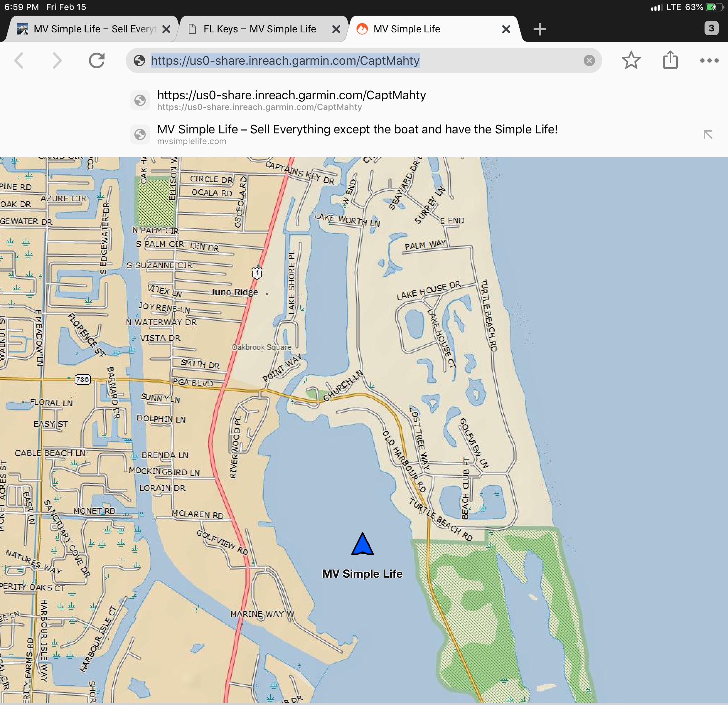This screenshot has width=728, height=705.
Task: Tap the US 1 highway shield marker
Action: pyautogui.click(x=257, y=273)
